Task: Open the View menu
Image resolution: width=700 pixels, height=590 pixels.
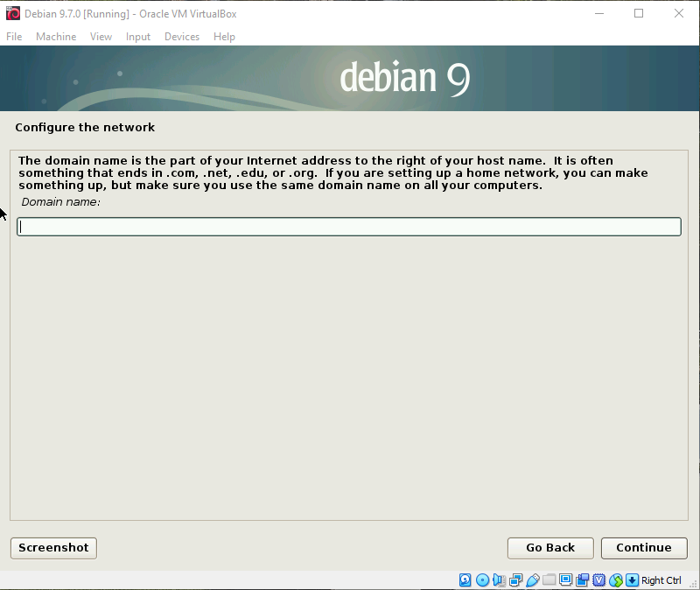Action: pyautogui.click(x=101, y=37)
